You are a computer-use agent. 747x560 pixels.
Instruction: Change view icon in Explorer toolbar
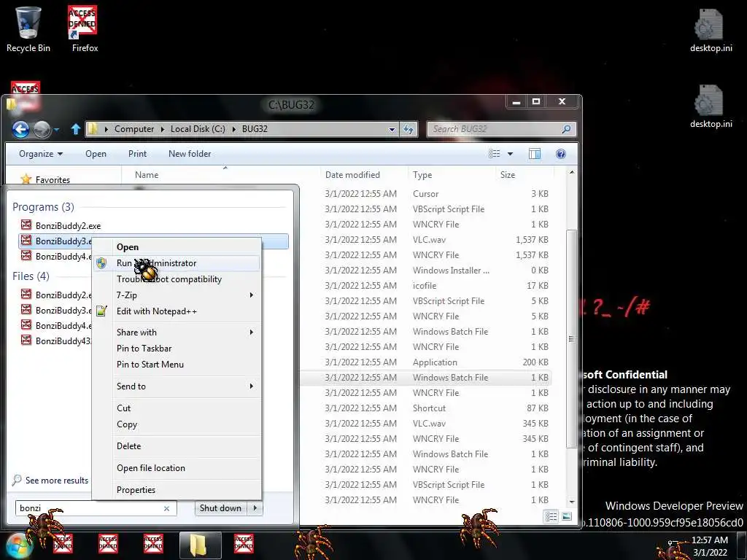tap(495, 153)
